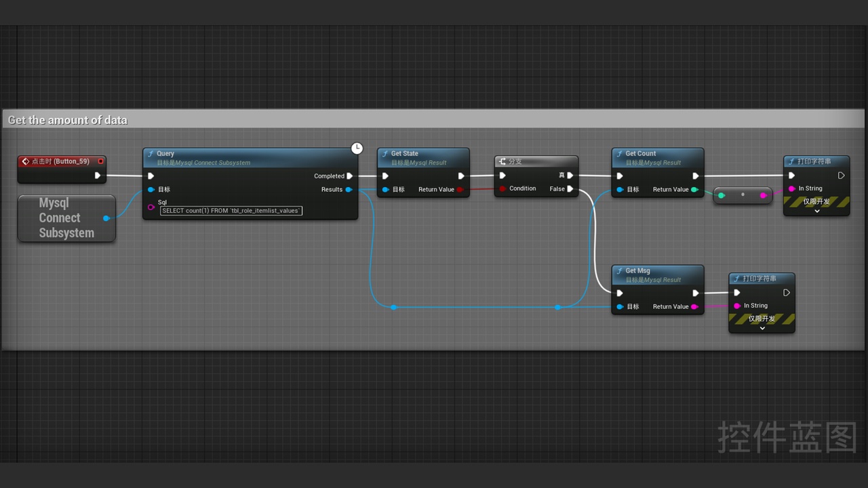
Task: Click the red Return Value pin on the Get State node
Action: (460, 190)
